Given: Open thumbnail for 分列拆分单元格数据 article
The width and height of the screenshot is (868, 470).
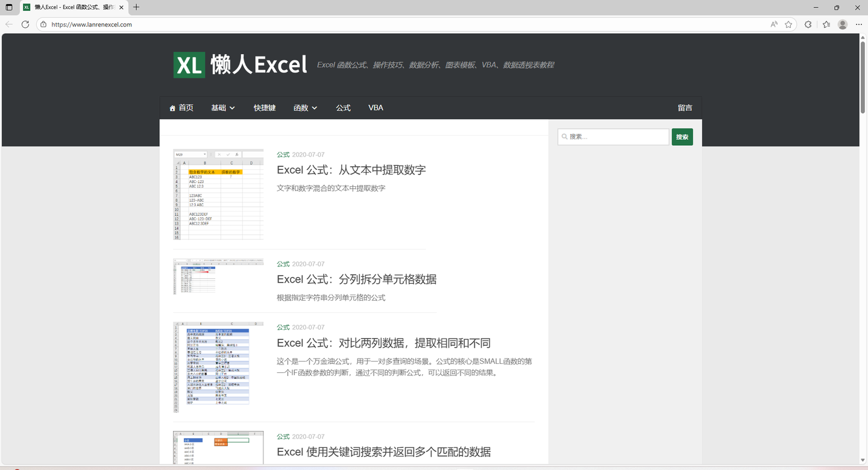Looking at the screenshot, I should [218, 277].
